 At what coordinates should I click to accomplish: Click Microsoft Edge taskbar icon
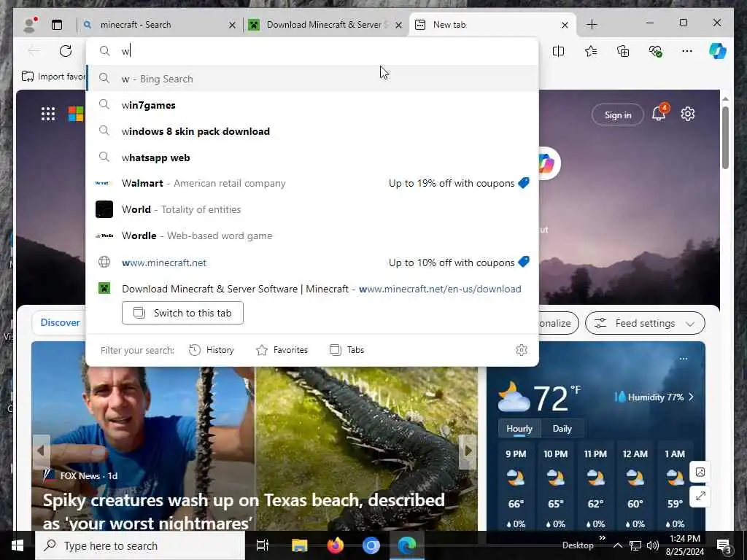tap(407, 545)
